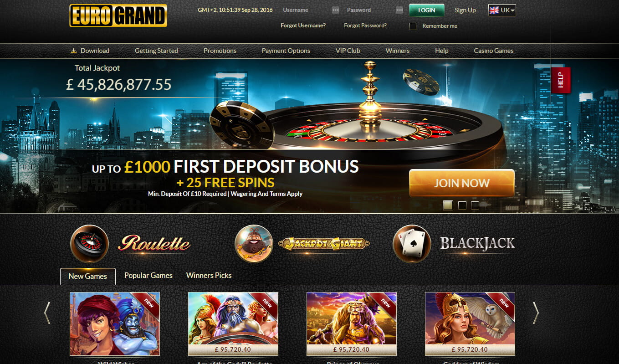Open the Roulette round wheel icon
Screen dimensions: 619x364
89,244
